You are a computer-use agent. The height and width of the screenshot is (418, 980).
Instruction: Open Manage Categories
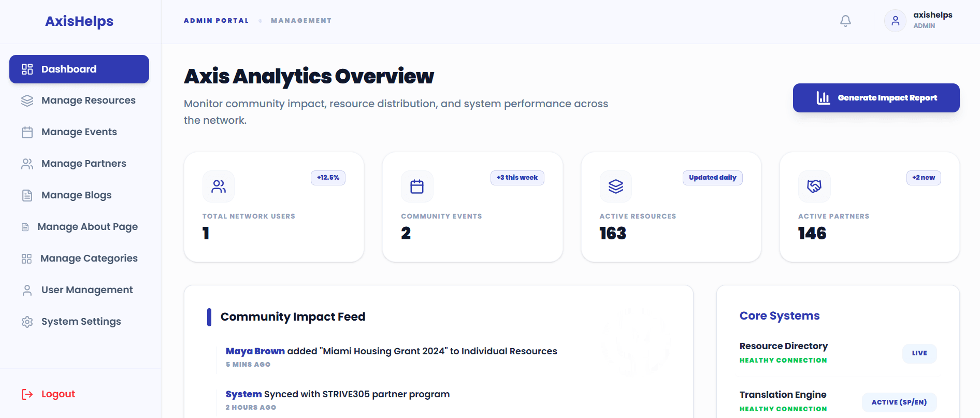pyautogui.click(x=79, y=258)
